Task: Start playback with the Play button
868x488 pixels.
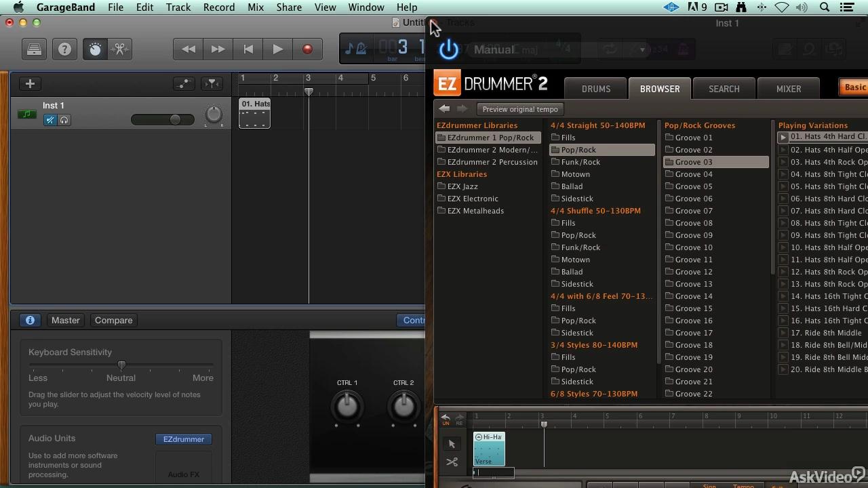Action: 277,49
